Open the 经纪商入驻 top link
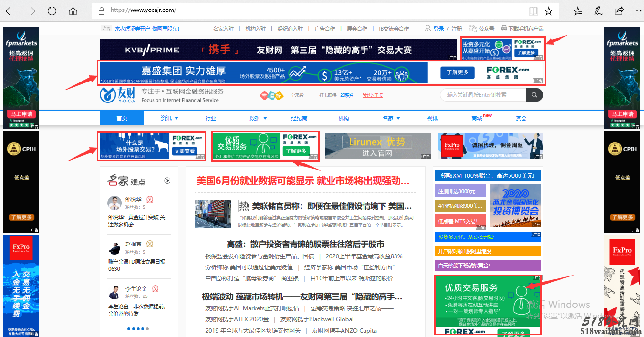The height and width of the screenshot is (337, 644). [291, 29]
